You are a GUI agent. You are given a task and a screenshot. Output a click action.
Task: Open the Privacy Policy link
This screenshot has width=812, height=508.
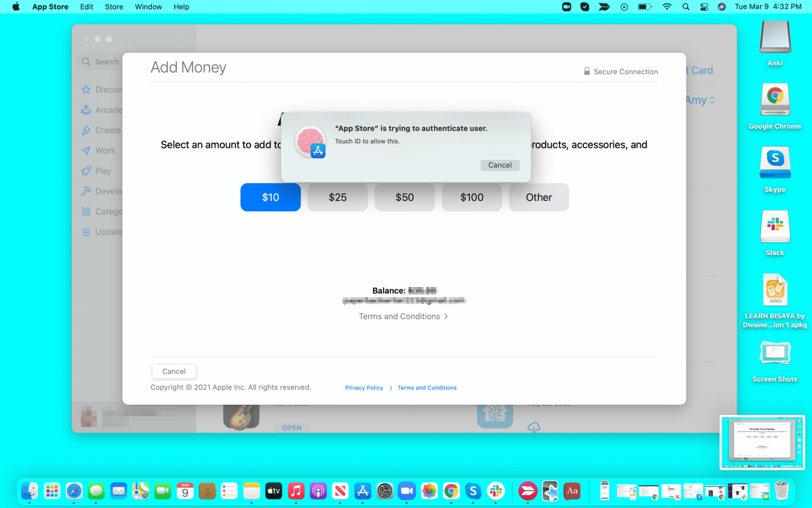[364, 388]
